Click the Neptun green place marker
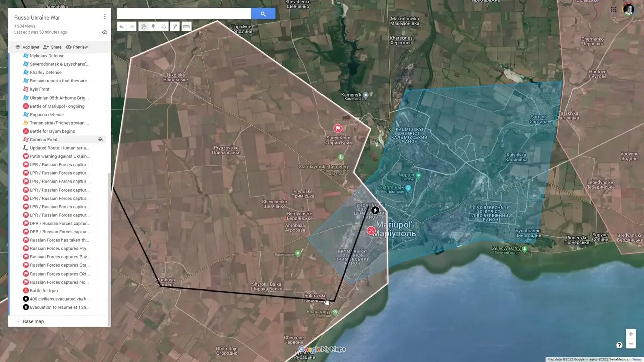 click(x=418, y=176)
